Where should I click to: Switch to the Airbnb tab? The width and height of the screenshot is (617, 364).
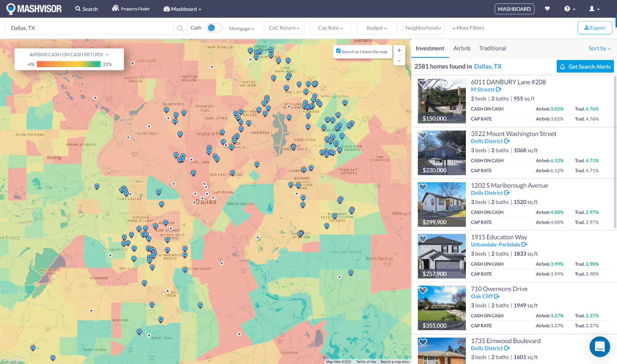click(462, 49)
